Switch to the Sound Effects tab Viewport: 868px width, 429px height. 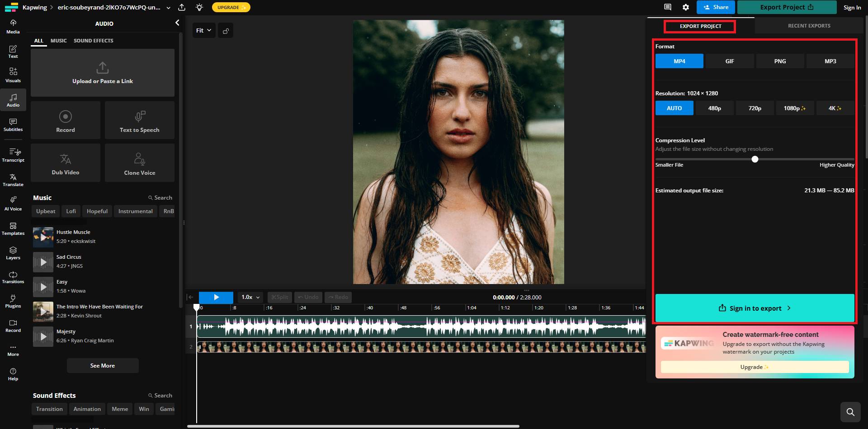coord(94,41)
